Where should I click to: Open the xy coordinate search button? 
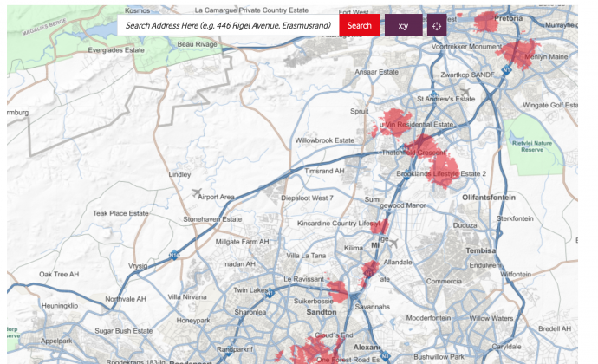(x=403, y=26)
